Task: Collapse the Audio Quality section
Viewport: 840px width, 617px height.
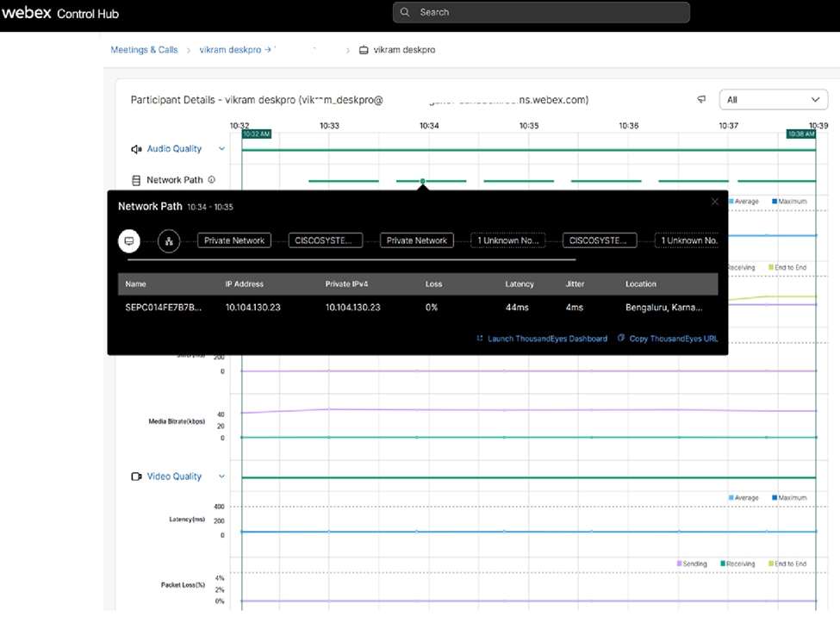Action: [x=221, y=149]
